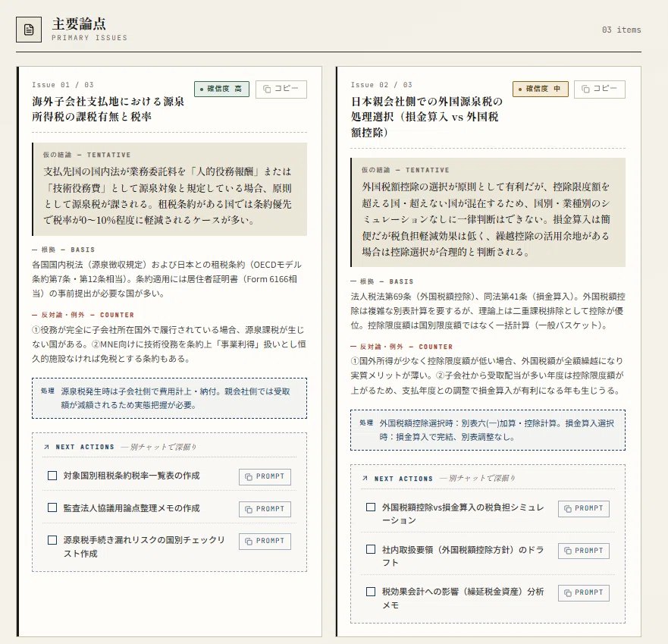
Task: Click the Issue 02 NEXT ACTIONS arrow icon
Action: [365, 479]
